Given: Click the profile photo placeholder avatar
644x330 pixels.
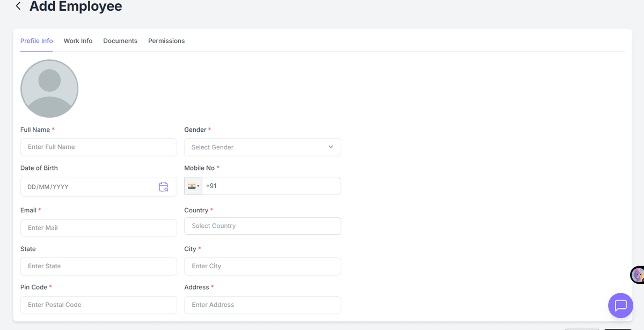Looking at the screenshot, I should click(49, 88).
